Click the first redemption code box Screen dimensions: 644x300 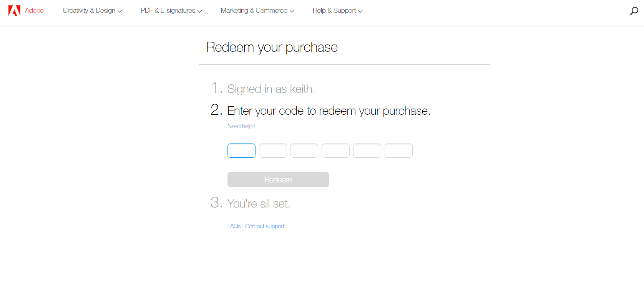(x=241, y=150)
